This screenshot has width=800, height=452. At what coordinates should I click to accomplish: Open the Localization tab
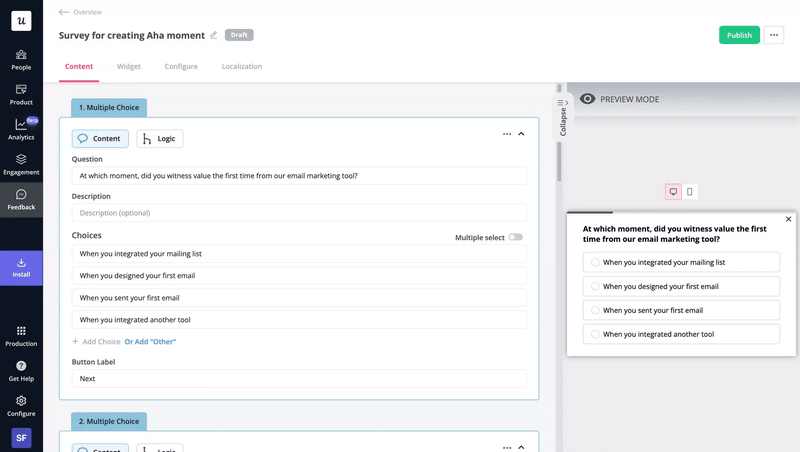(x=242, y=67)
